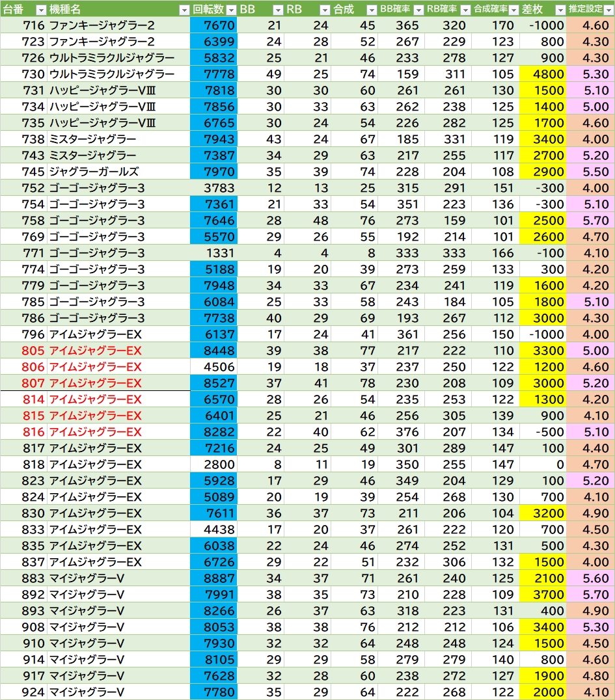Select the ファンキージャグラー2 cell in row 723
Screen dimensions: 615x700
118,42
